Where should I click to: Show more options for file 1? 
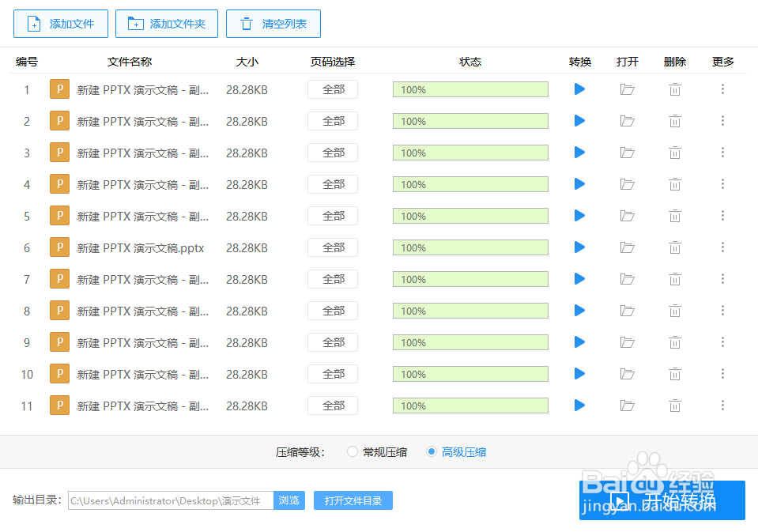722,89
